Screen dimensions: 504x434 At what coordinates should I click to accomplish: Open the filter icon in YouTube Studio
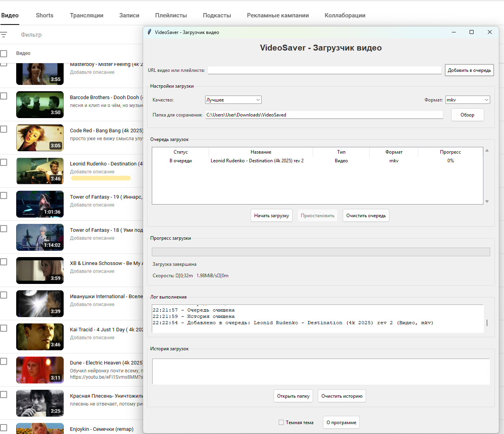click(x=4, y=35)
